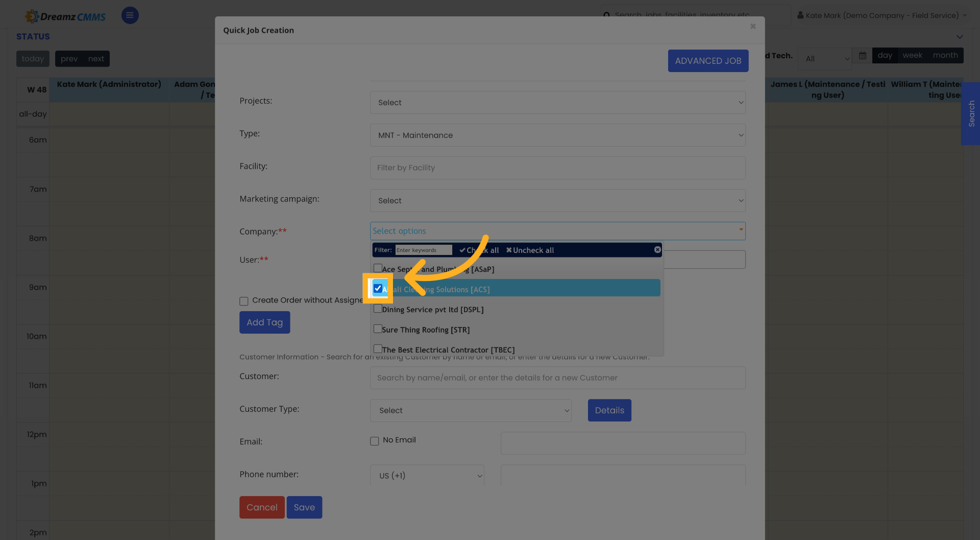Uncheck Amali Cleaning Solutions [ACS]

(378, 288)
